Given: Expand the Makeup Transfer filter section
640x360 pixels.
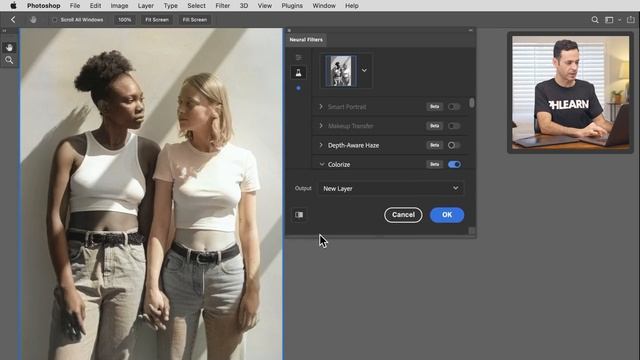Looking at the screenshot, I should (x=321, y=126).
